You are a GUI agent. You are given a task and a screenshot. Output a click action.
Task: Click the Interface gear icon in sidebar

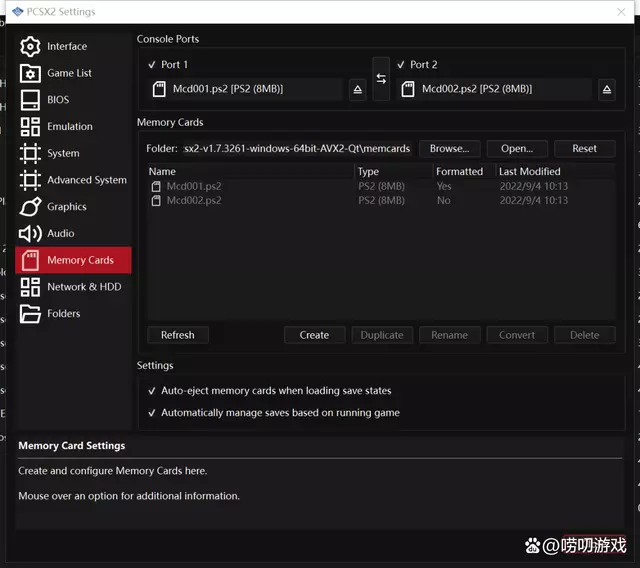pyautogui.click(x=30, y=47)
